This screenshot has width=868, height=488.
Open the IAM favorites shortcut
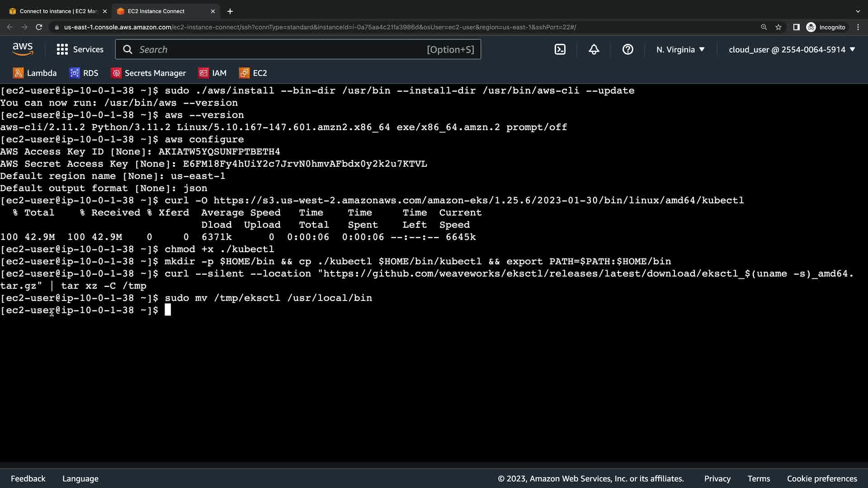pos(212,73)
